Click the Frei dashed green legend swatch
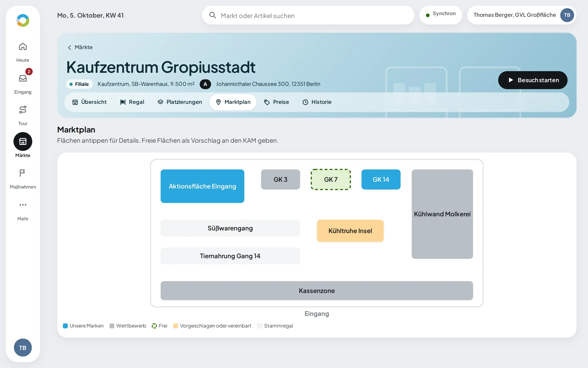Image resolution: width=588 pixels, height=368 pixels. (154, 326)
